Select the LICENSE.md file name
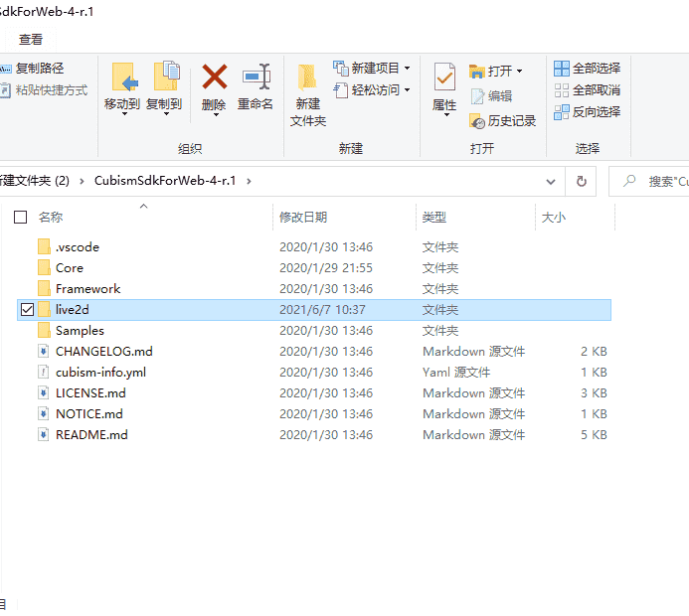 pos(90,393)
